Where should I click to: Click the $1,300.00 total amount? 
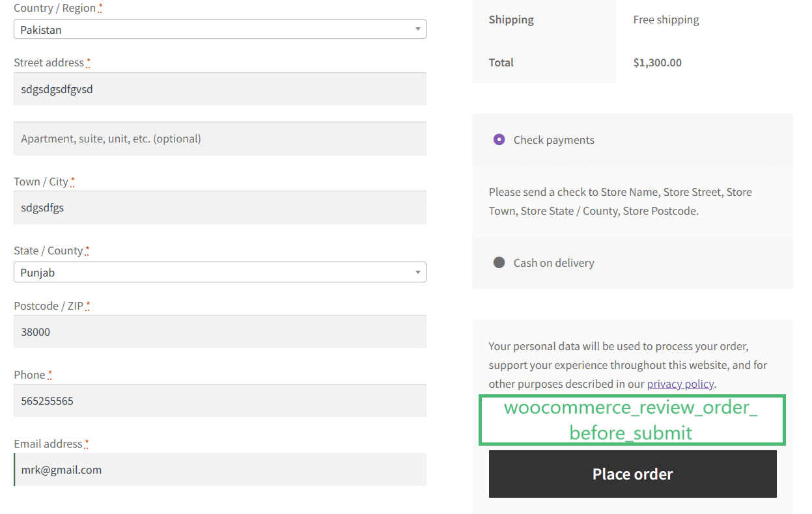[658, 62]
